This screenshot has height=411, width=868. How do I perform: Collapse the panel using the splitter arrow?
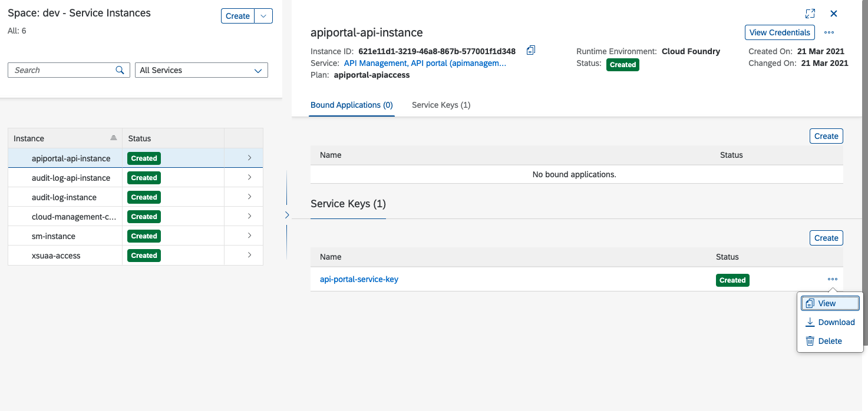(x=287, y=215)
